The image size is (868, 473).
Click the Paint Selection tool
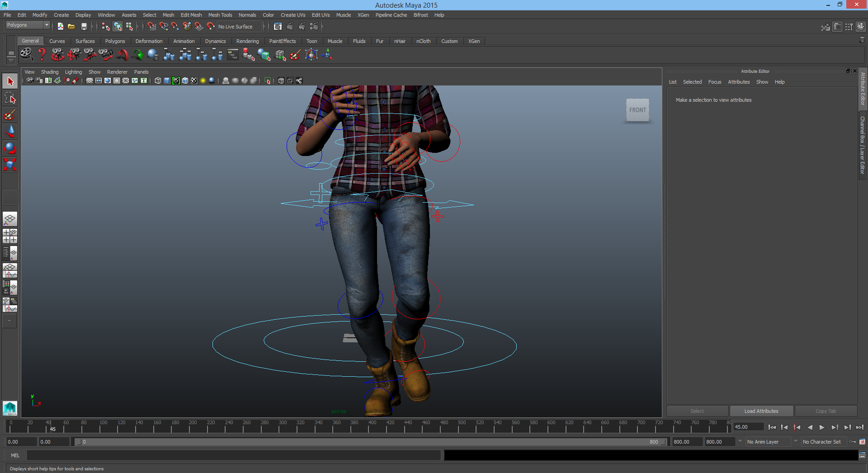pyautogui.click(x=10, y=115)
